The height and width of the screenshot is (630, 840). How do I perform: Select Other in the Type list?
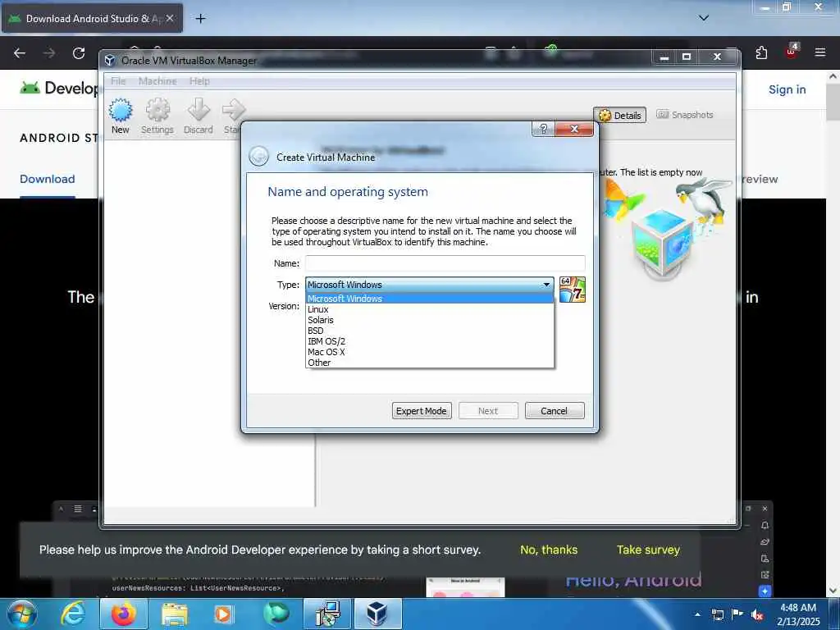pos(430,363)
